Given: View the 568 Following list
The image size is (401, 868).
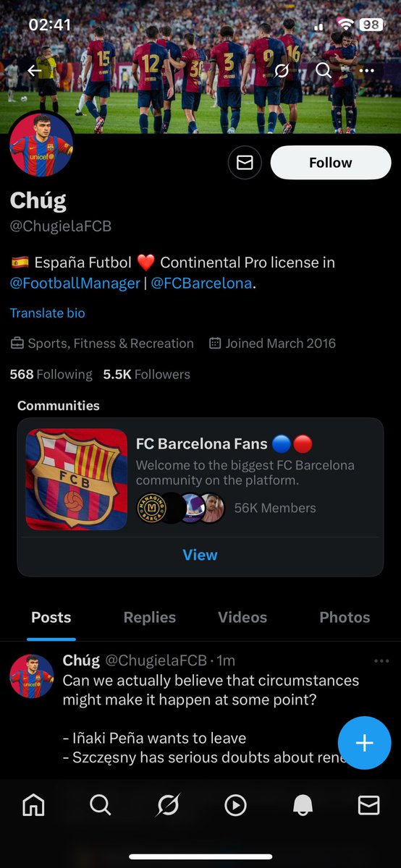Looking at the screenshot, I should coord(51,374).
